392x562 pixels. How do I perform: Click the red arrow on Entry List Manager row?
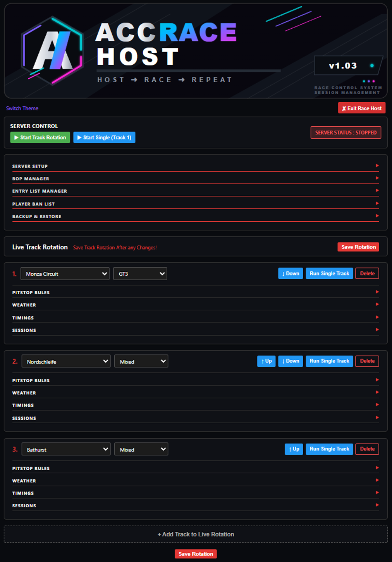[377, 191]
